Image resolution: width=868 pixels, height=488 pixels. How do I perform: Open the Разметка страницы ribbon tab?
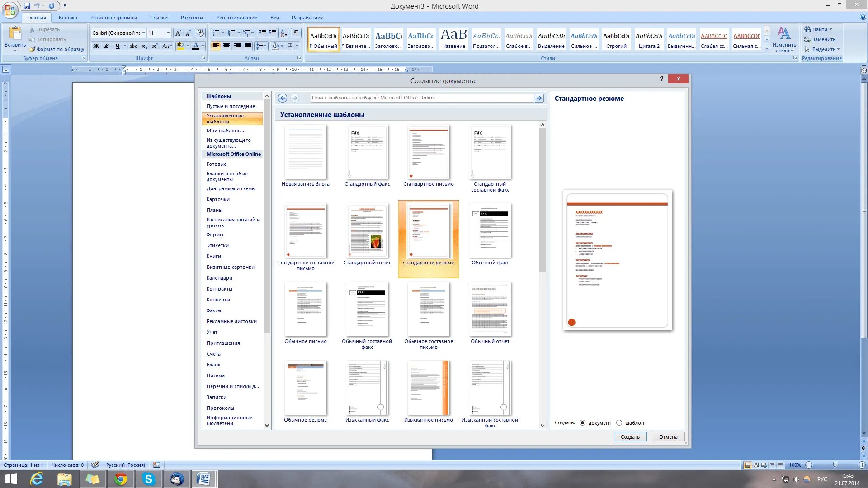pos(113,17)
